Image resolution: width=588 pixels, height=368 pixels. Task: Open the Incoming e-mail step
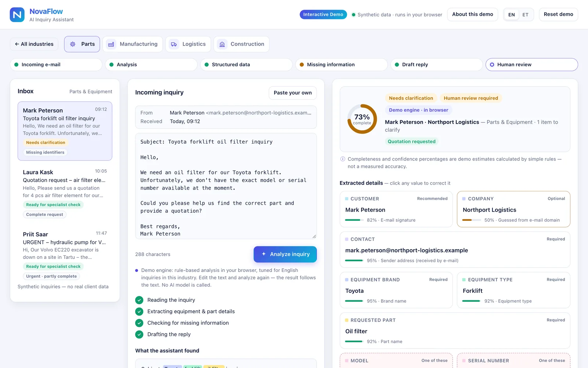56,65
